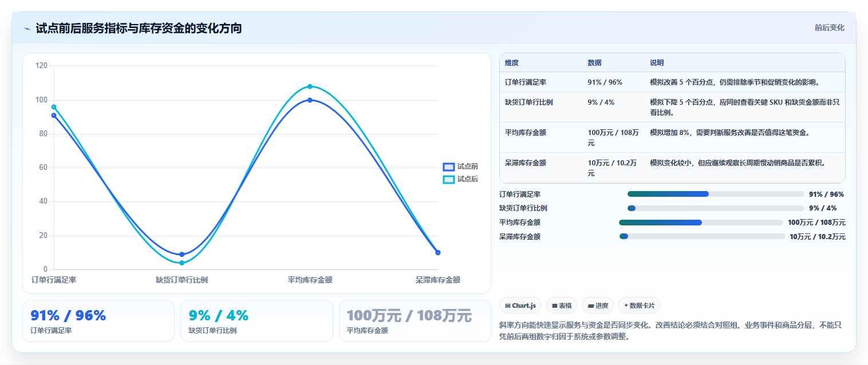Click the note starting 模拟改善 5 个百分点
The height and width of the screenshot is (365, 868).
(735, 82)
